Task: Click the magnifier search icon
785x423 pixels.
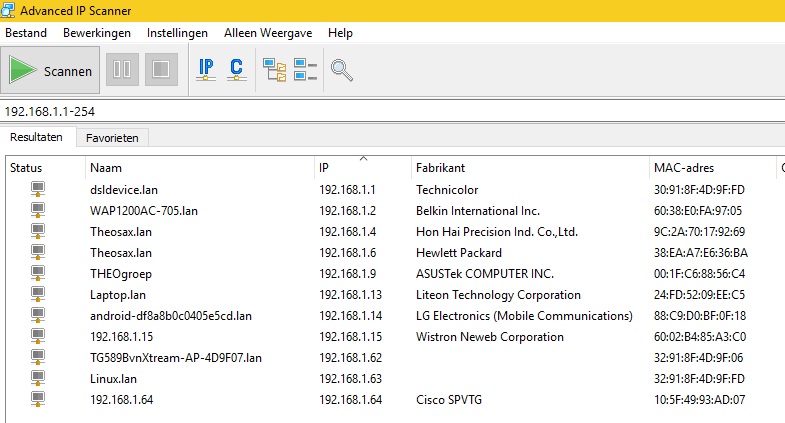Action: [341, 70]
